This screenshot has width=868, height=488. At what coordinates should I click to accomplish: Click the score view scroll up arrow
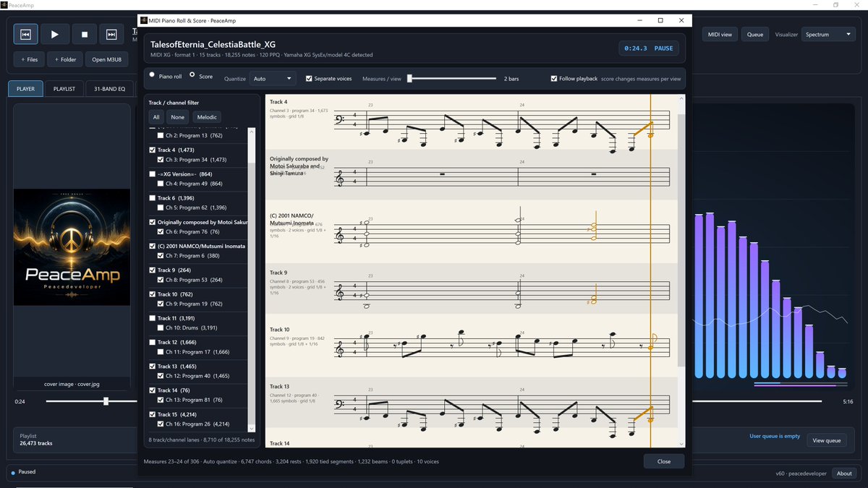(x=681, y=98)
